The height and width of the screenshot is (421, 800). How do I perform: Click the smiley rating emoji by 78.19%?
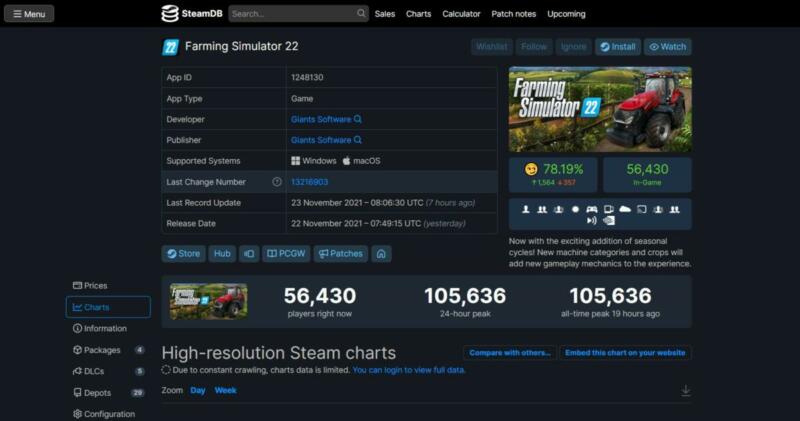point(531,169)
